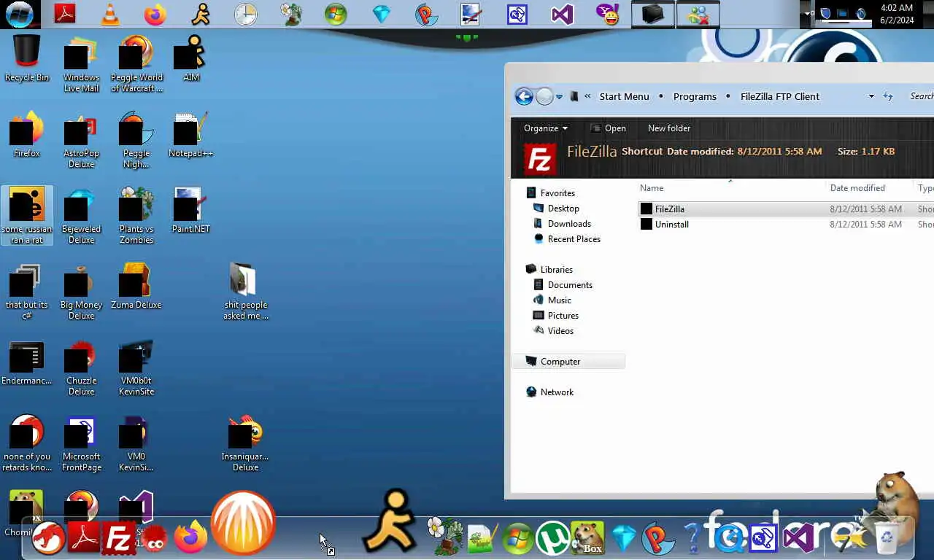Open the clock icon in top taskbar
The height and width of the screenshot is (560, 934).
[x=246, y=15]
